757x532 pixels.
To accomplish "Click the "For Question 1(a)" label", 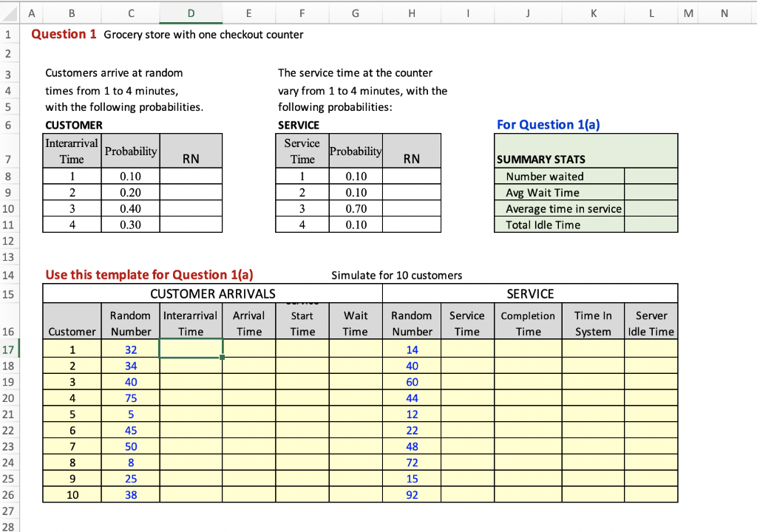I will [x=548, y=124].
